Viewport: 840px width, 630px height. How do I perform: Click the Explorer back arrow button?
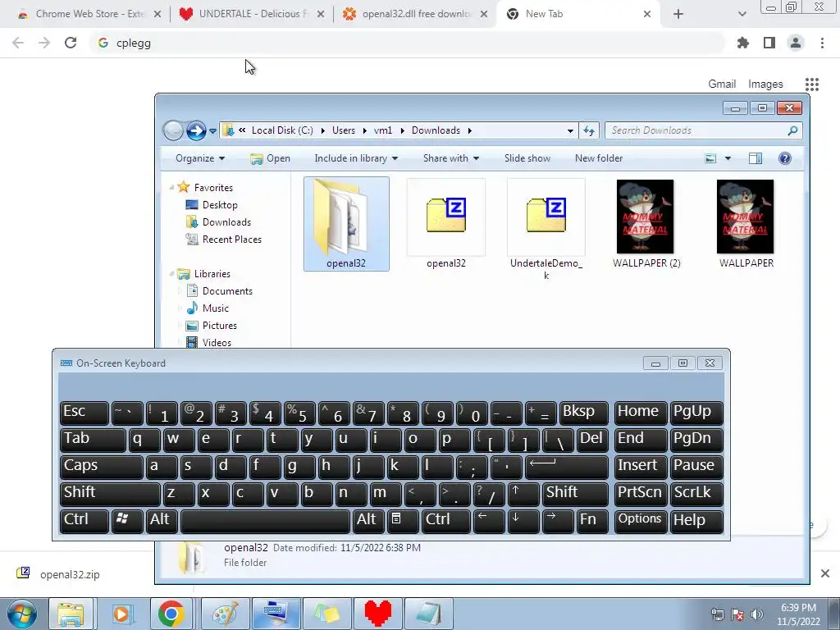(173, 130)
